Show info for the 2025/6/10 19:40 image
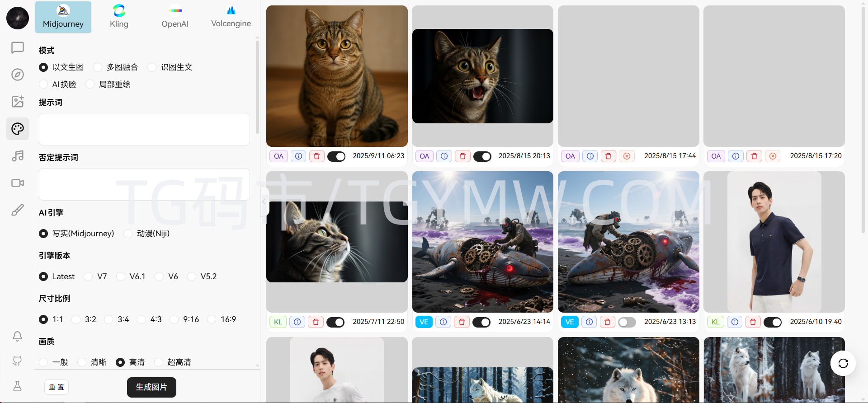 click(x=735, y=322)
